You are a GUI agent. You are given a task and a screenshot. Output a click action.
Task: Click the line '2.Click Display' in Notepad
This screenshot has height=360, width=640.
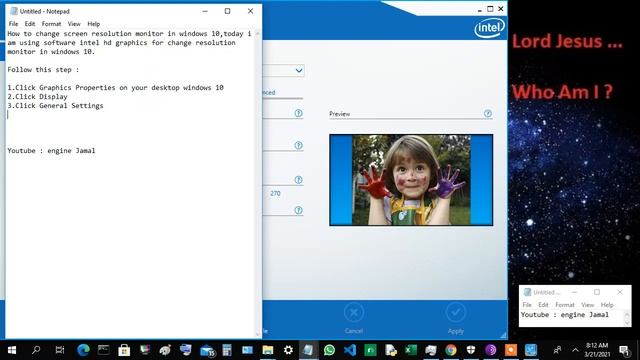click(x=38, y=97)
